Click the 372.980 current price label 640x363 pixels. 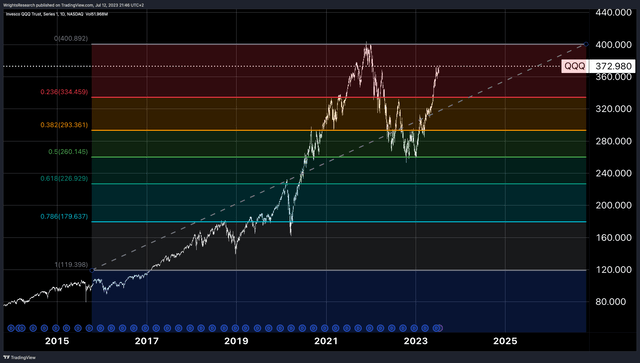[613, 66]
